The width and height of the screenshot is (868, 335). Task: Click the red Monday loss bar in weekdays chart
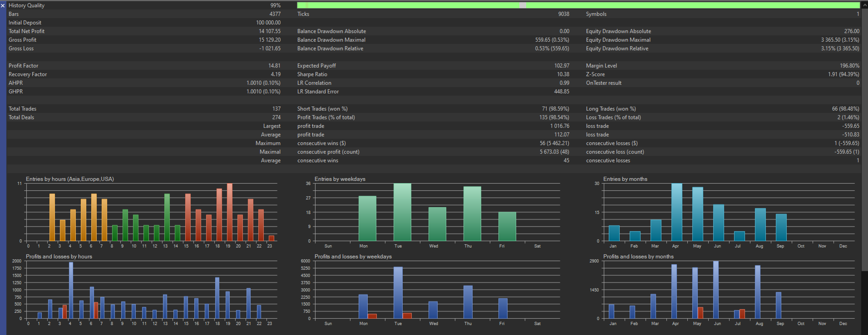pos(372,316)
